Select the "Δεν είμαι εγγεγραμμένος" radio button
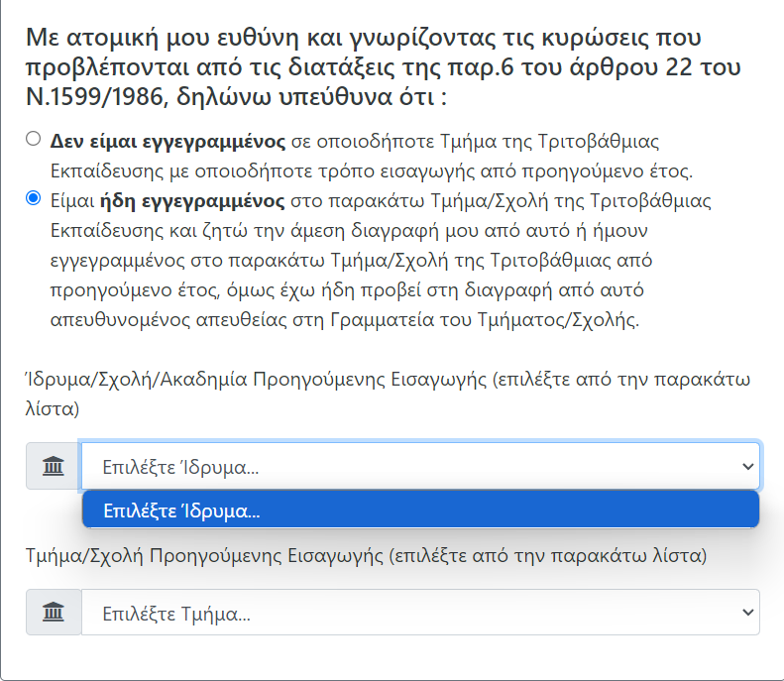This screenshot has height=681, width=784. (34, 139)
